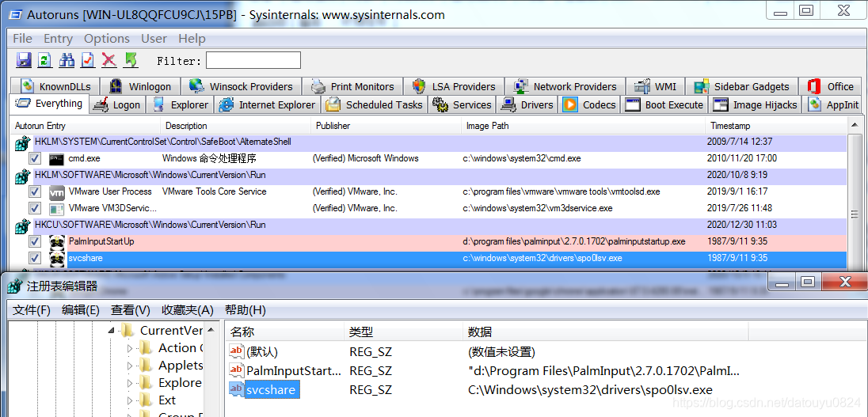This screenshot has height=417, width=868.
Task: Click the red X Delete toolbar icon
Action: (x=108, y=59)
